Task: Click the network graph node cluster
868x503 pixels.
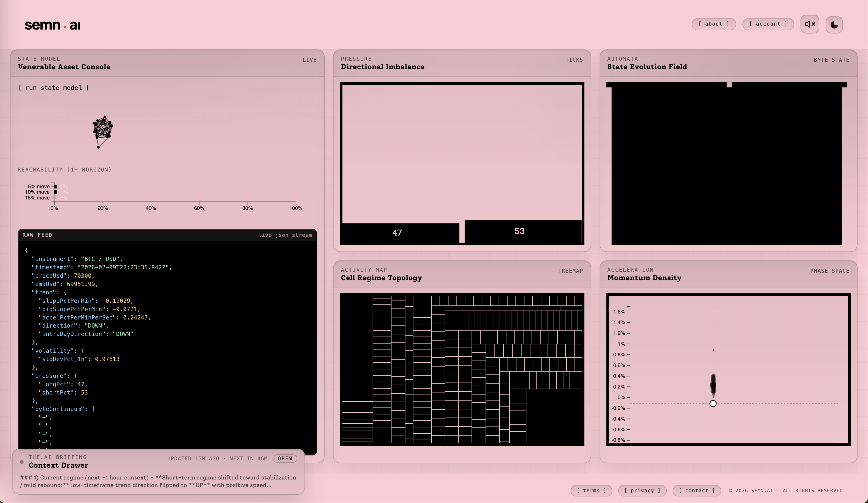Action: click(103, 129)
